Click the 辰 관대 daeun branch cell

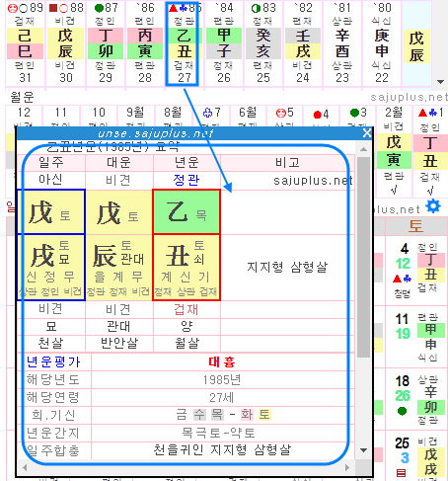coord(119,268)
